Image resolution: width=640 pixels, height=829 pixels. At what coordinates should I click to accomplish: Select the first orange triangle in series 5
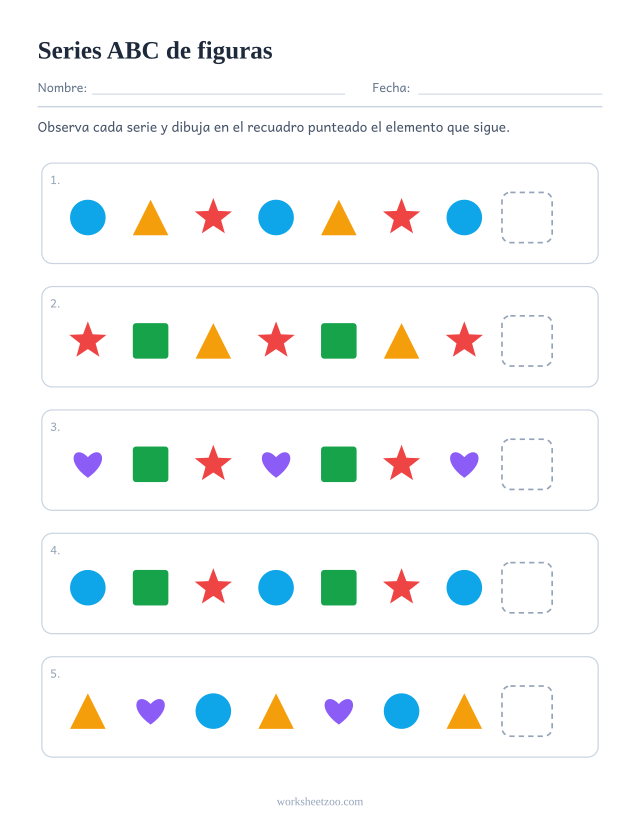pos(88,712)
